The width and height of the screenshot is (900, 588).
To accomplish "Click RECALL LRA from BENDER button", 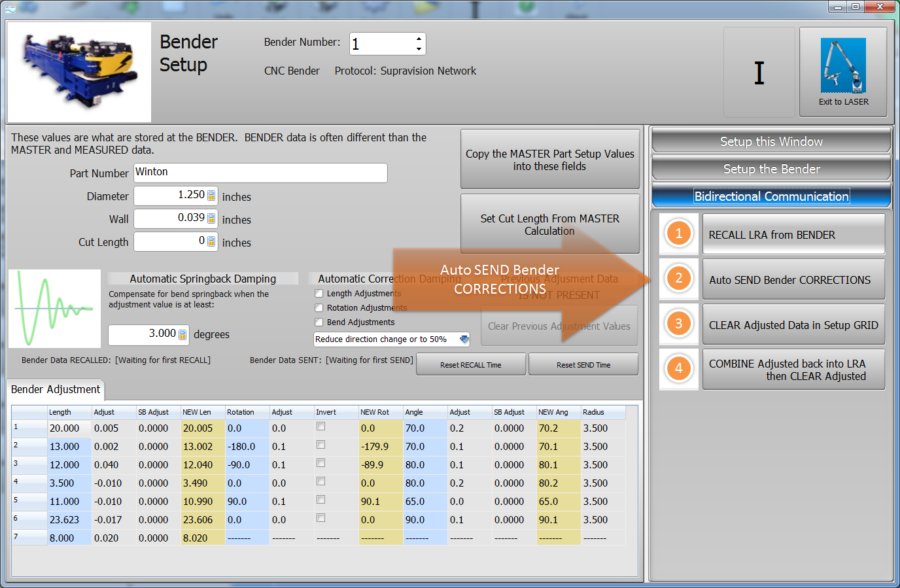I will [x=793, y=234].
